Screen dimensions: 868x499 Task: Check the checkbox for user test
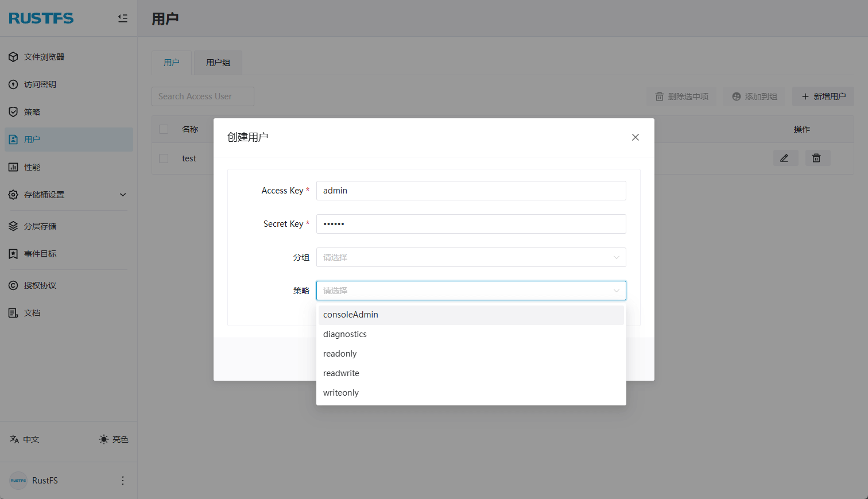[164, 158]
